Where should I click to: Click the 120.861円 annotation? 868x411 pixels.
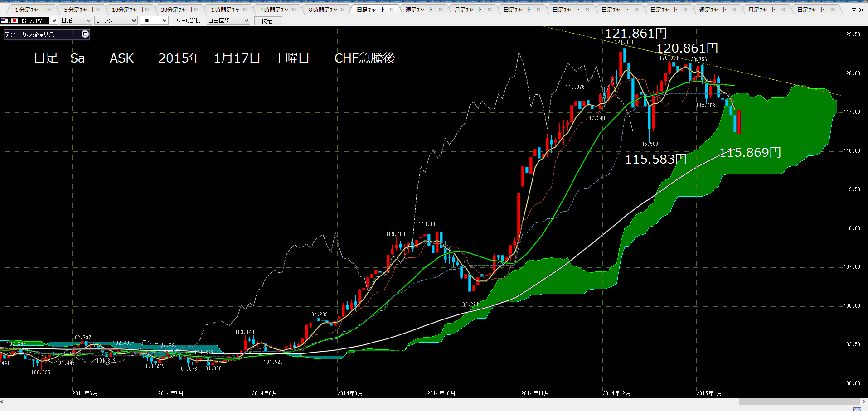point(687,48)
